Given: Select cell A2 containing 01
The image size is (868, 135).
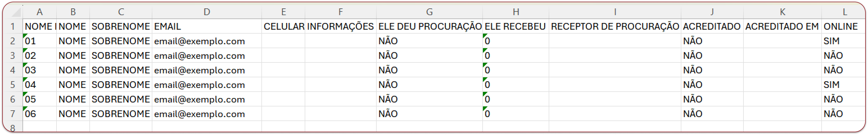Looking at the screenshot, I should tap(40, 41).
